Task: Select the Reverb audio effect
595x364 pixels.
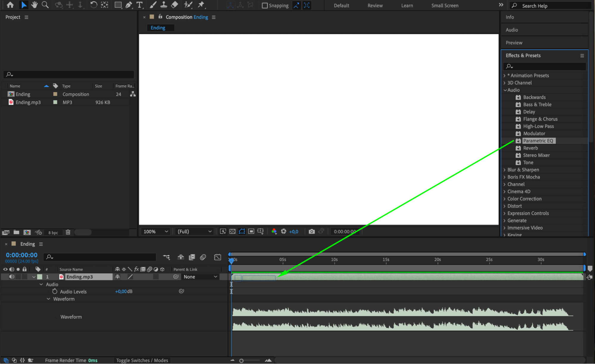Action: [x=530, y=148]
